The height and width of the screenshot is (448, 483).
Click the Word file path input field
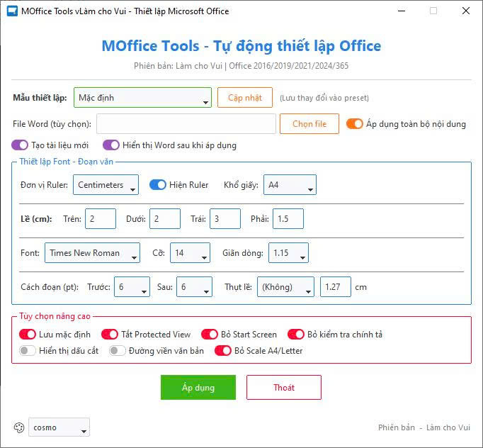tap(186, 123)
